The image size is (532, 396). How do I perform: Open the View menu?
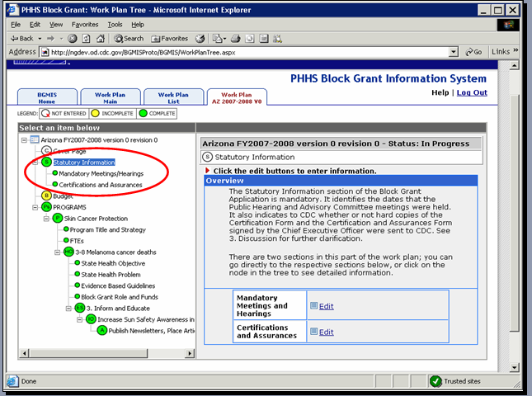56,25
